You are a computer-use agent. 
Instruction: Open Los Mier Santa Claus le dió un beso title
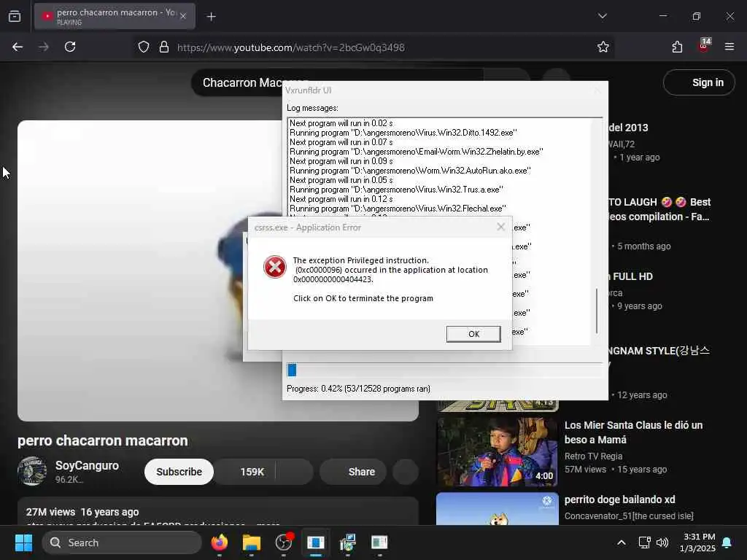633,432
